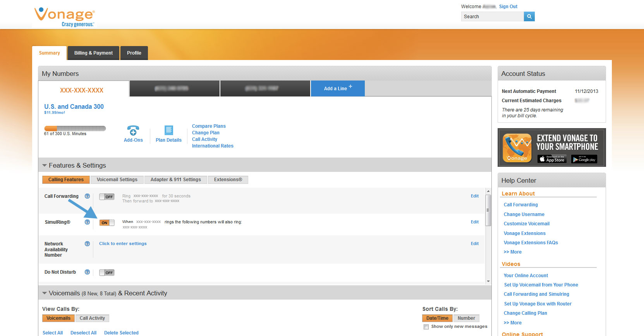Image resolution: width=644 pixels, height=336 pixels.
Task: Open Call Activity plan link
Action: 204,139
